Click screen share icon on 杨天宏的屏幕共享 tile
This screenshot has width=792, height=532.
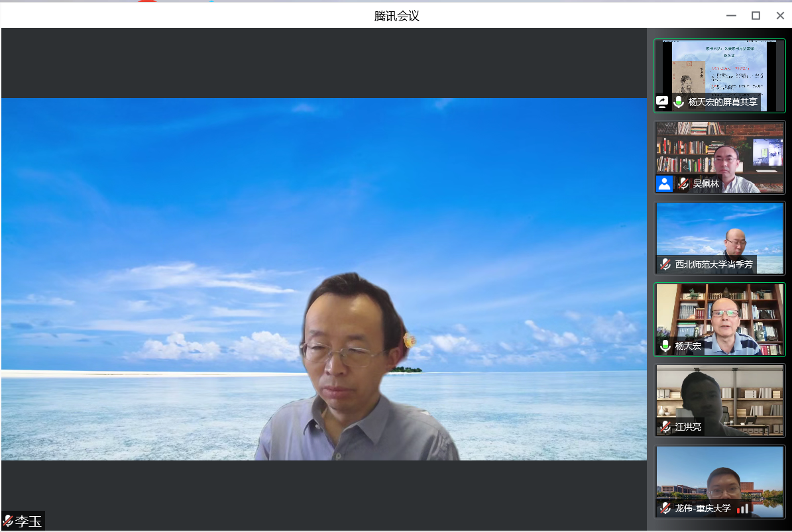point(662,102)
